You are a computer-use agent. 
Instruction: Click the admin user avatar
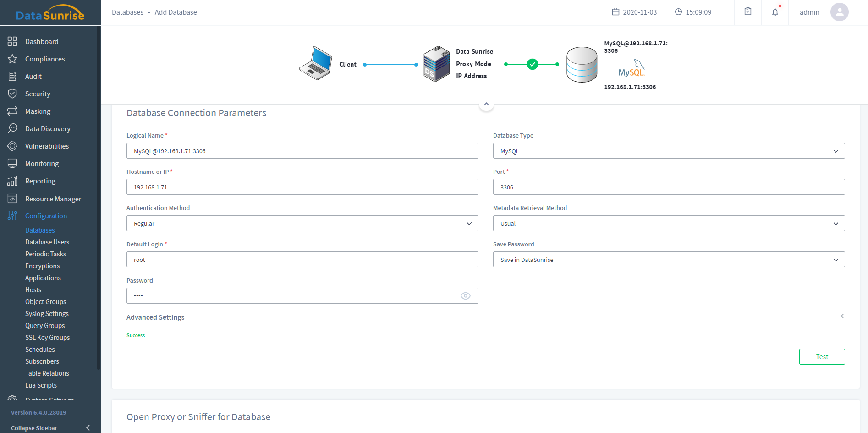point(839,12)
